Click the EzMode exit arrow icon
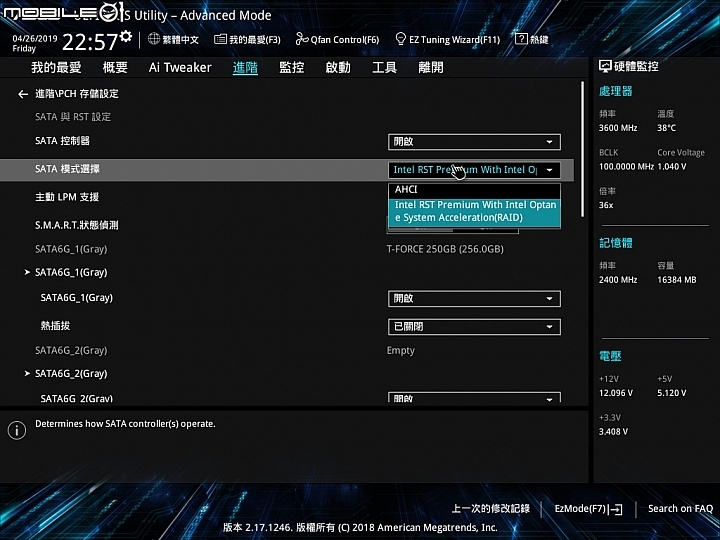This screenshot has width=720, height=540. tap(616, 509)
